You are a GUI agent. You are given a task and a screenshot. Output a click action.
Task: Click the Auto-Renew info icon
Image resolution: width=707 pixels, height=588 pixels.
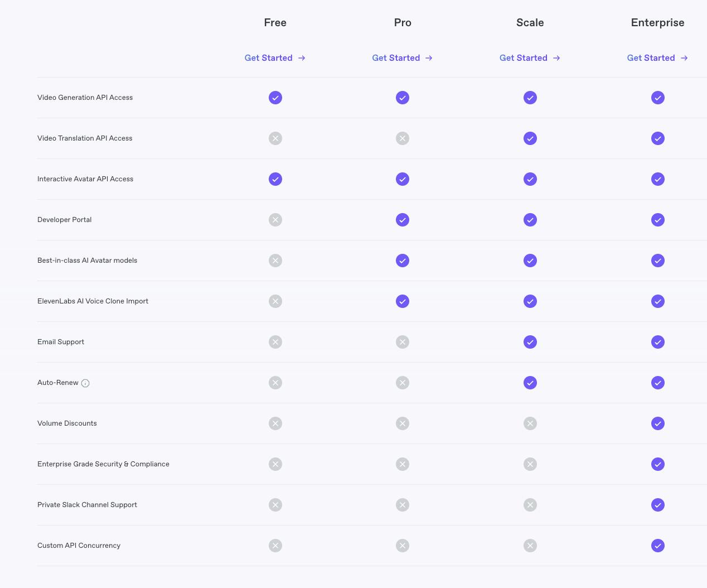coord(85,383)
